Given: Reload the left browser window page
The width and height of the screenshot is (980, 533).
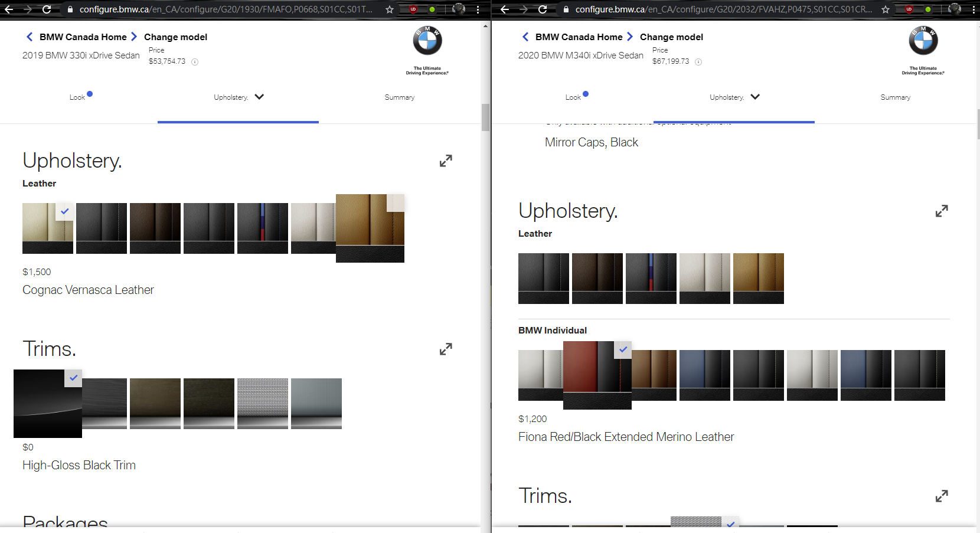Looking at the screenshot, I should (47, 9).
